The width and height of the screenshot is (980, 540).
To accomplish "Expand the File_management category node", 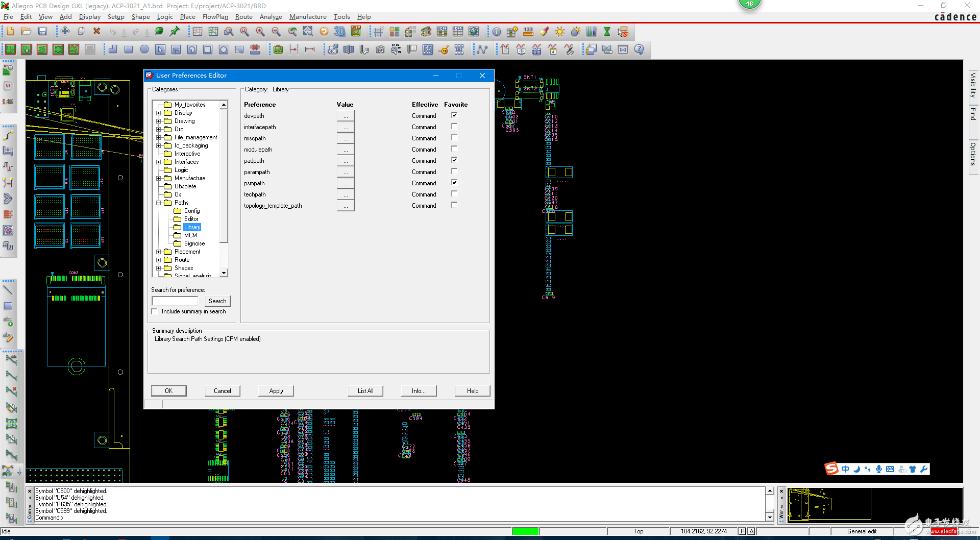I will point(159,137).
